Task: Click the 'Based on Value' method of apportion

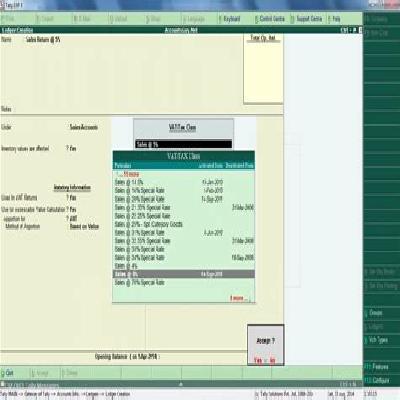Action: coord(84,227)
